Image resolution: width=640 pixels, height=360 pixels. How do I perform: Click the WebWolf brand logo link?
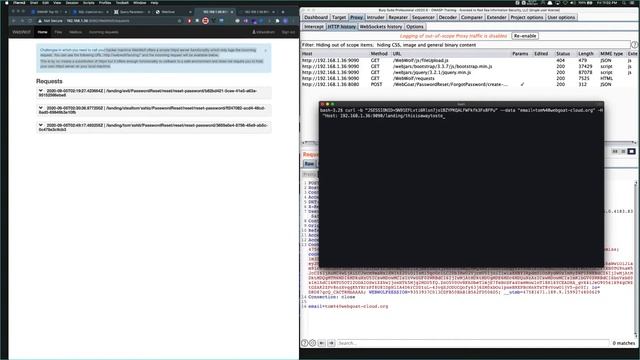point(21,32)
